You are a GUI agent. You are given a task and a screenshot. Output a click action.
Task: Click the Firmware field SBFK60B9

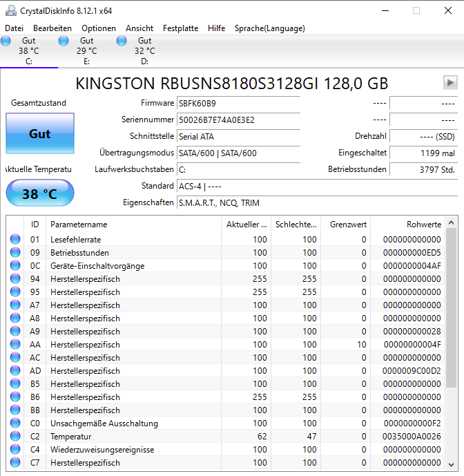238,104
